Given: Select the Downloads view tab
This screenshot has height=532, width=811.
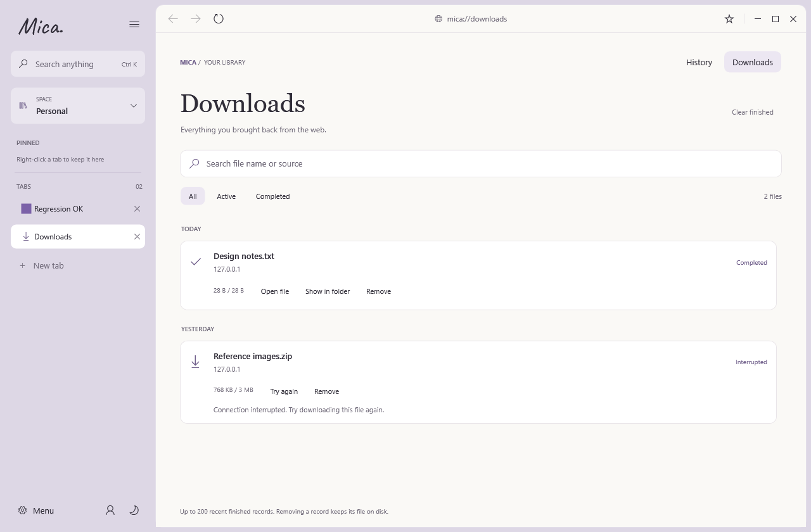Looking at the screenshot, I should pyautogui.click(x=753, y=62).
